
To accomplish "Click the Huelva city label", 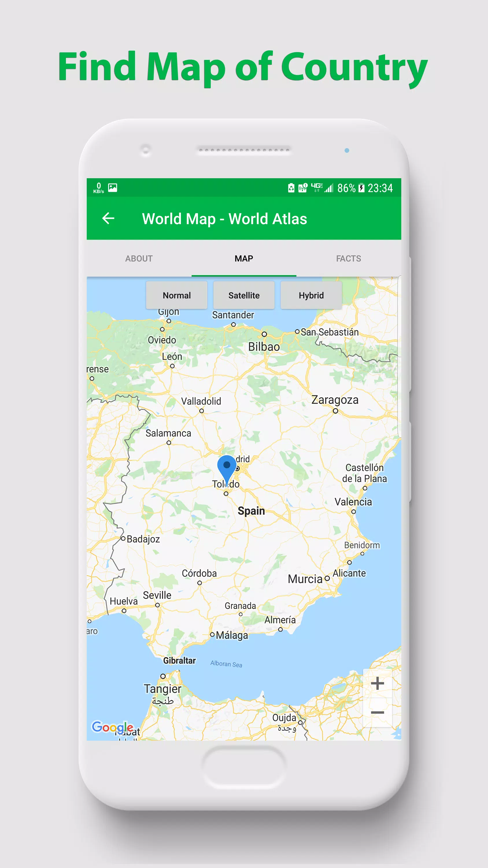I will coord(124,602).
